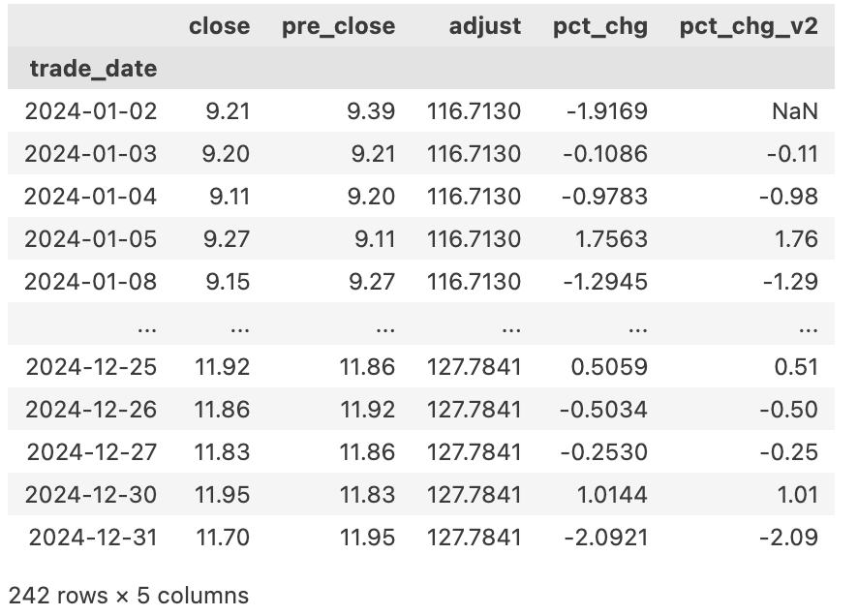Click the adjust column header
Viewport: 858px width, 616px height.
pyautogui.click(x=484, y=26)
